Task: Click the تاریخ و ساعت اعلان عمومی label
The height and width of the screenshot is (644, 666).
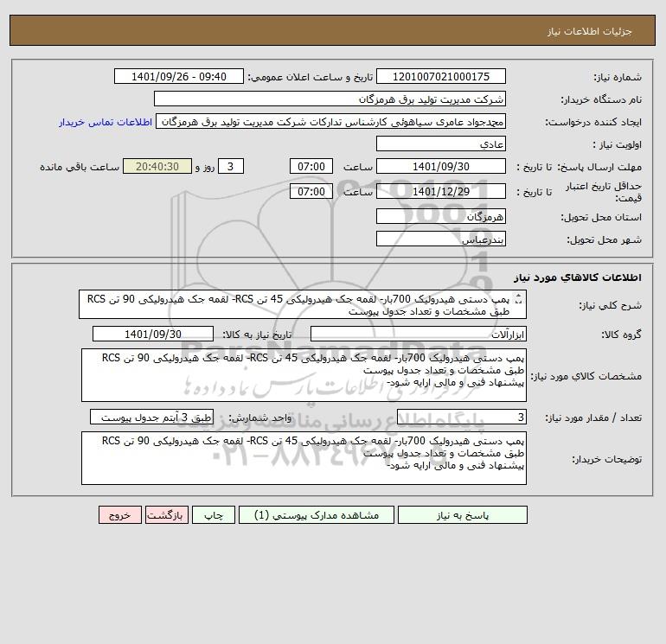Action: [x=311, y=77]
